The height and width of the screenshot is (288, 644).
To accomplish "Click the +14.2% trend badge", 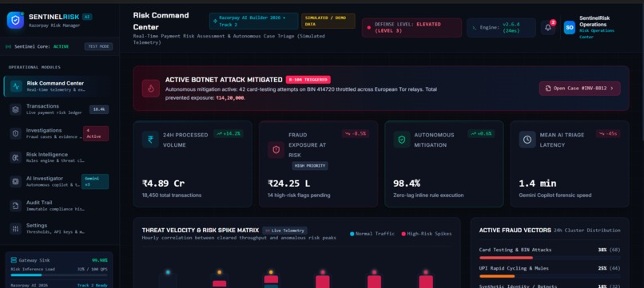I will [228, 133].
